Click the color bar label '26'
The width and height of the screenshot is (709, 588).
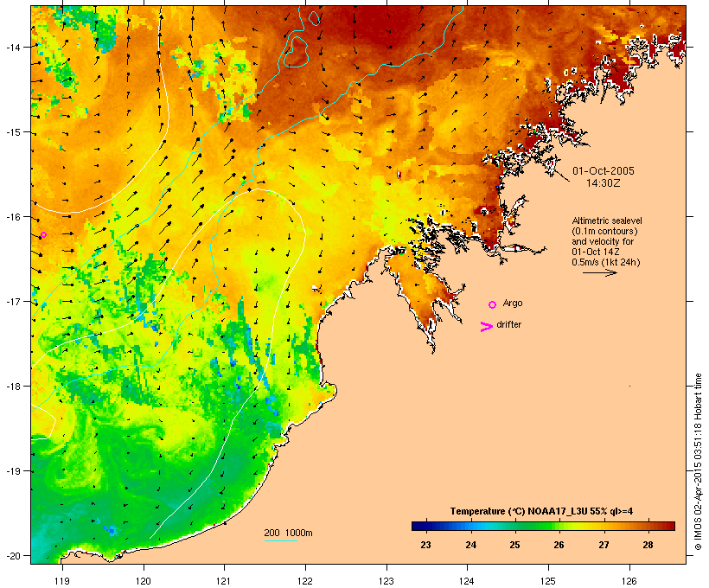tap(559, 545)
